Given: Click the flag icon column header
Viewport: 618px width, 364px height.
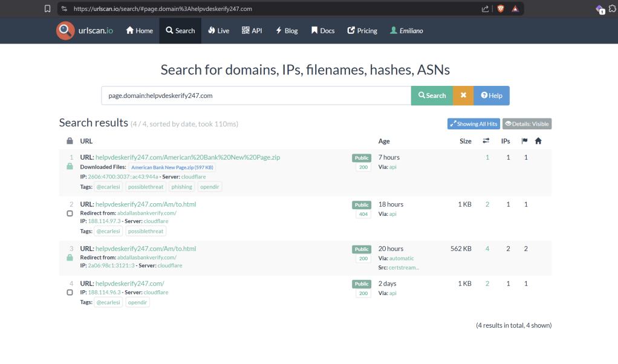Looking at the screenshot, I should click(x=524, y=141).
